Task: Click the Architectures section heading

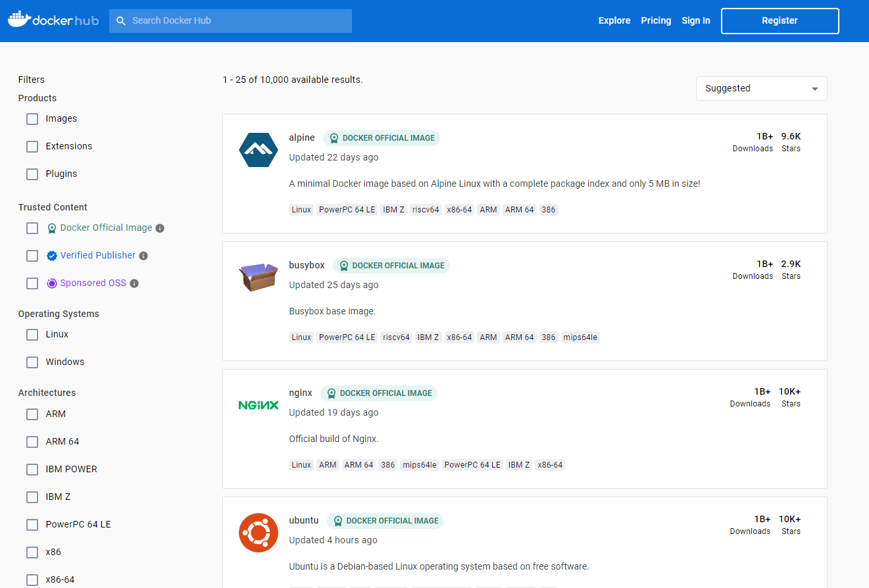Action: click(47, 393)
